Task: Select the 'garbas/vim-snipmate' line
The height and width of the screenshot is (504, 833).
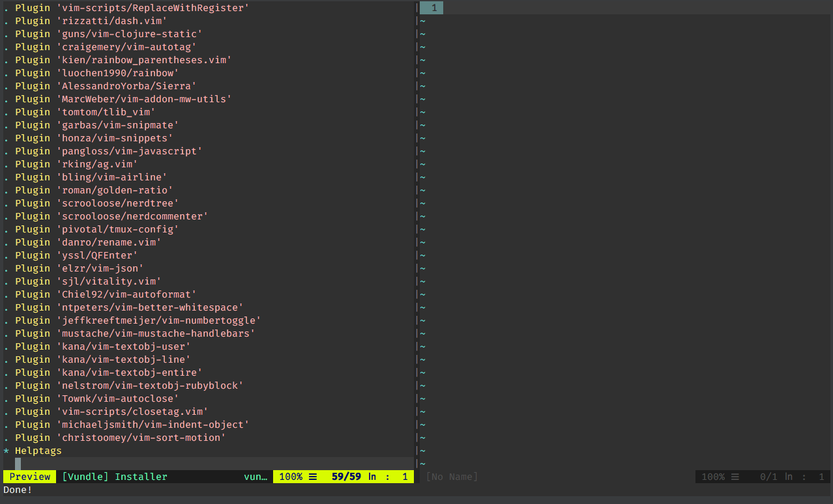Action: pyautogui.click(x=91, y=125)
